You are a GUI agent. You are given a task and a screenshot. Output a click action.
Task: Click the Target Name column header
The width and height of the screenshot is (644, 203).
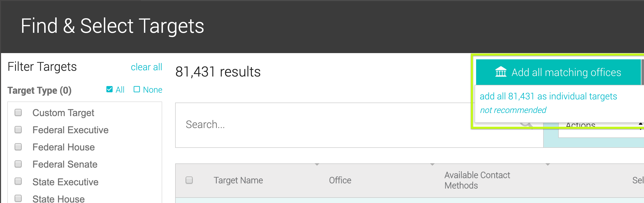238,180
